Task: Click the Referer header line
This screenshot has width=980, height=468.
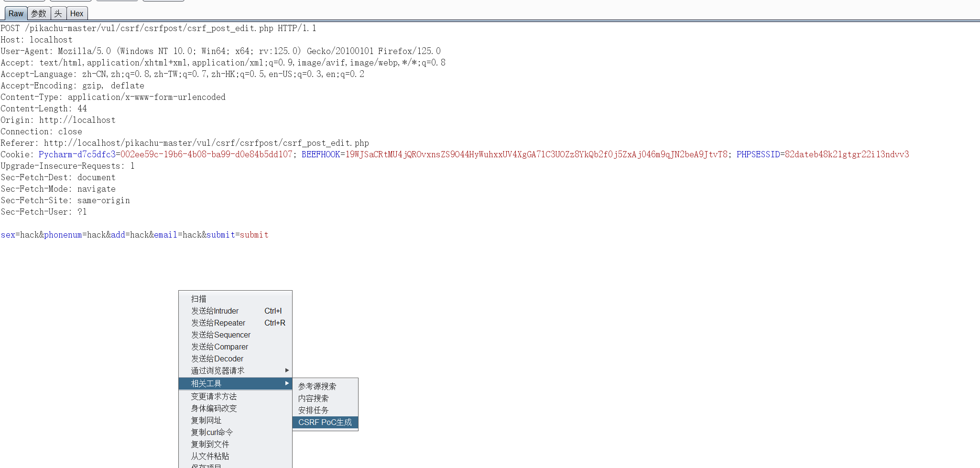Action: [x=185, y=143]
